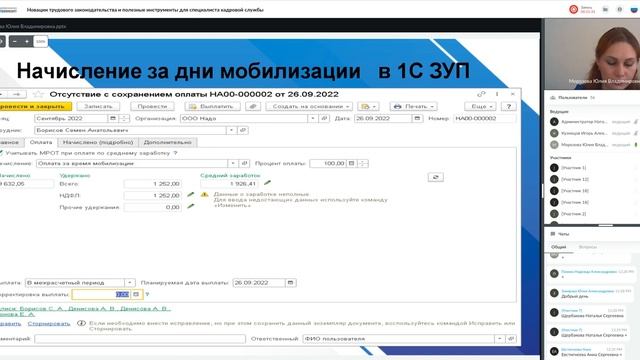Click the warning triangle about incomplete data
Image resolution: width=640 pixels, height=360 pixels.
pyautogui.click(x=204, y=195)
